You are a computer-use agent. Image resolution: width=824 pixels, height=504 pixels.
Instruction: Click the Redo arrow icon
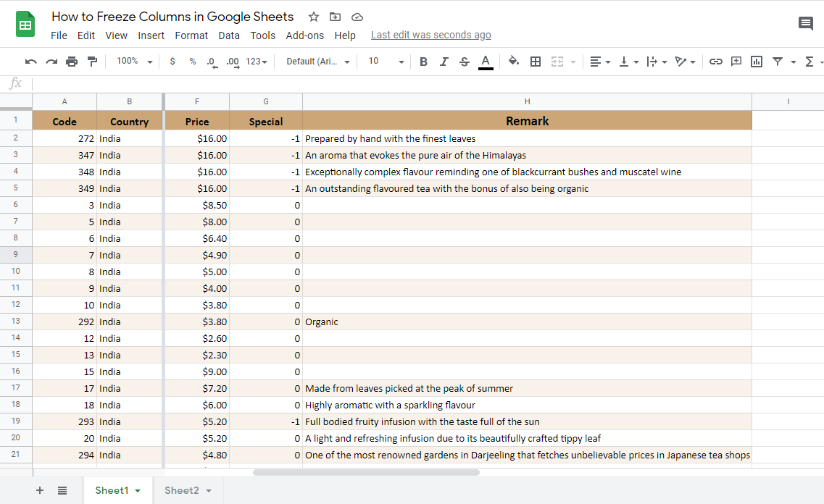click(51, 62)
